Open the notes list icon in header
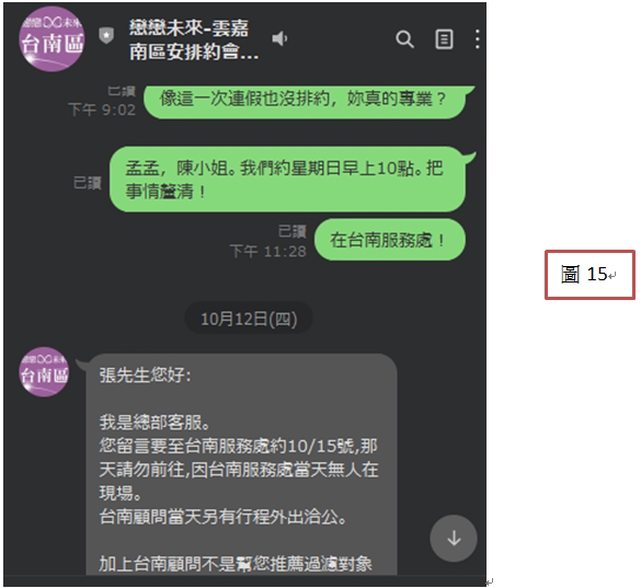 [444, 40]
